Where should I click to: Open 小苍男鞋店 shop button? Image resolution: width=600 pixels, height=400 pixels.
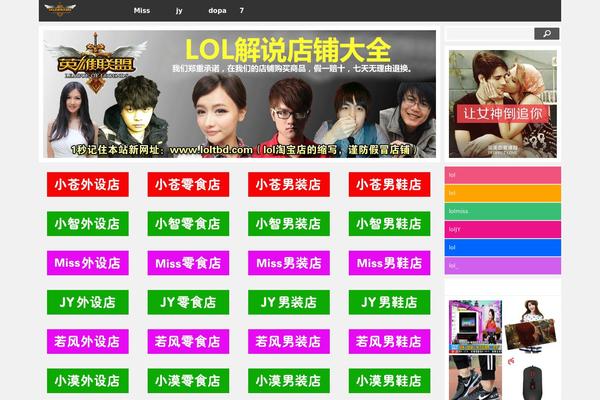[x=389, y=184]
